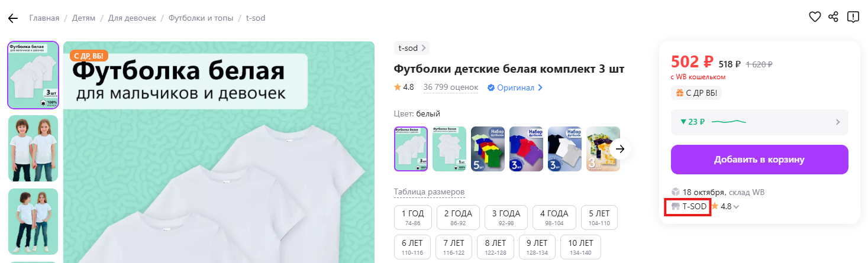Go to Детям breadcrumb
Screen dimensions: 868x263
tap(83, 18)
